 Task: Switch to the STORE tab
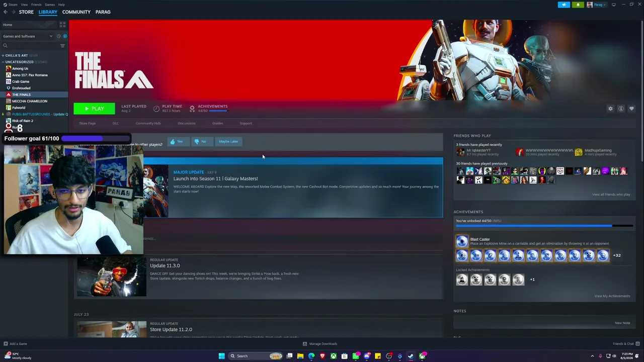pyautogui.click(x=26, y=12)
